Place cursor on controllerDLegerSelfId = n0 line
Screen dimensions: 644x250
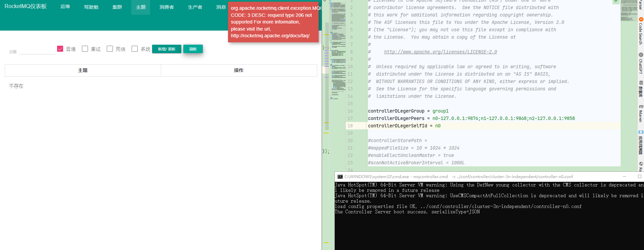click(404, 126)
